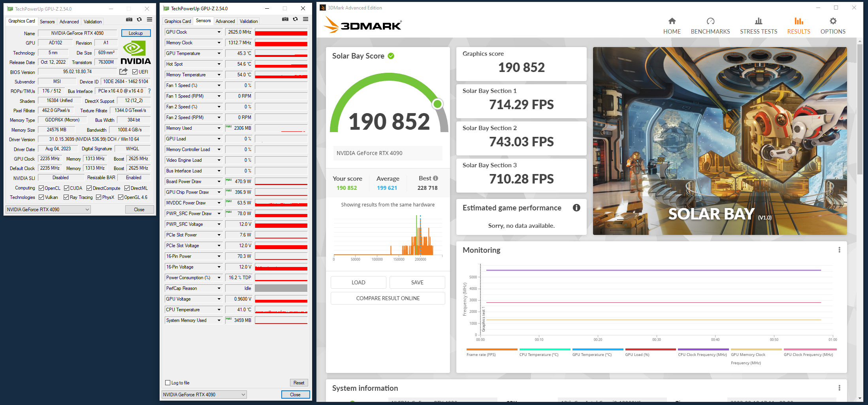
Task: Open the GPU Clock sensor dropdown
Action: [x=219, y=32]
